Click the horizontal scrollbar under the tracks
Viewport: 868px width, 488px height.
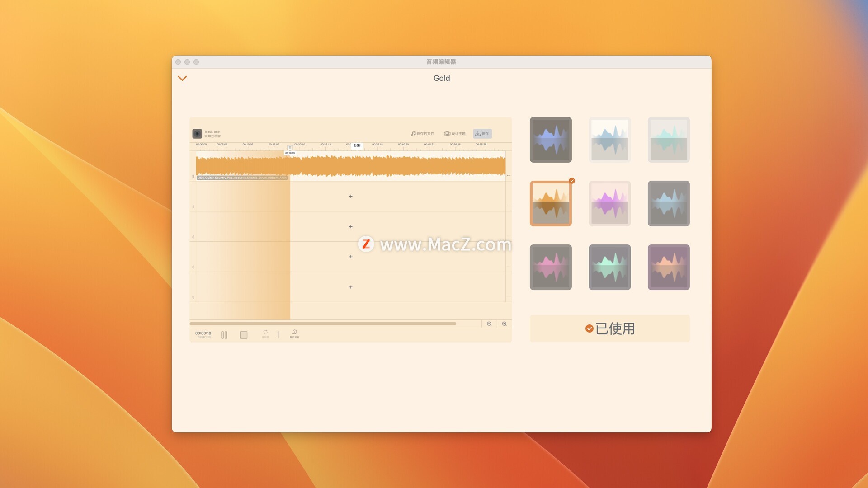[x=323, y=324]
